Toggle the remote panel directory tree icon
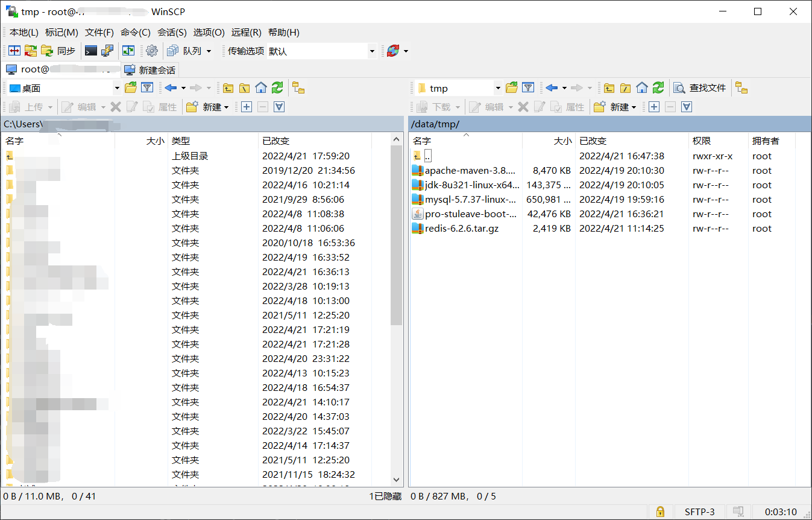 [741, 88]
